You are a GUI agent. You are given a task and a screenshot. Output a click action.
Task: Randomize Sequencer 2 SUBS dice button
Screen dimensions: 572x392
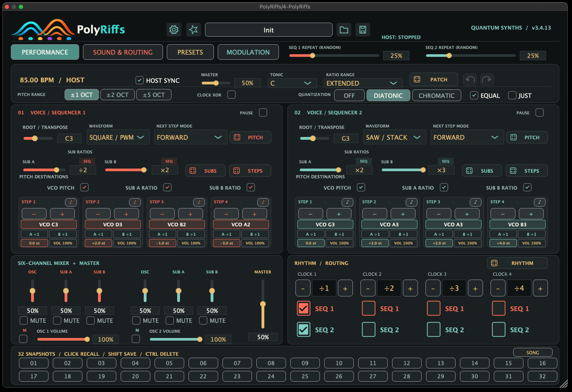482,171
